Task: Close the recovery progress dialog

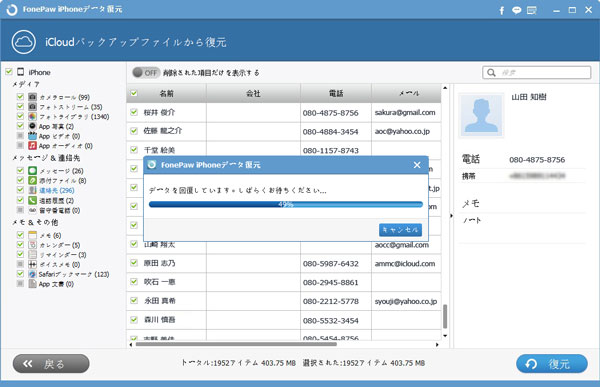Action: 417,165
